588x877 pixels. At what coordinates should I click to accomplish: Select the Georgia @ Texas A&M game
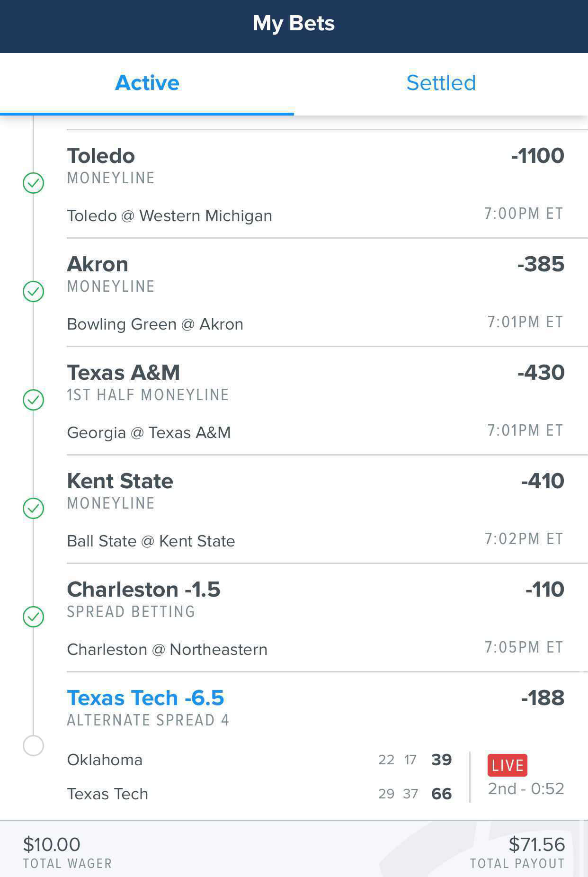click(x=149, y=433)
